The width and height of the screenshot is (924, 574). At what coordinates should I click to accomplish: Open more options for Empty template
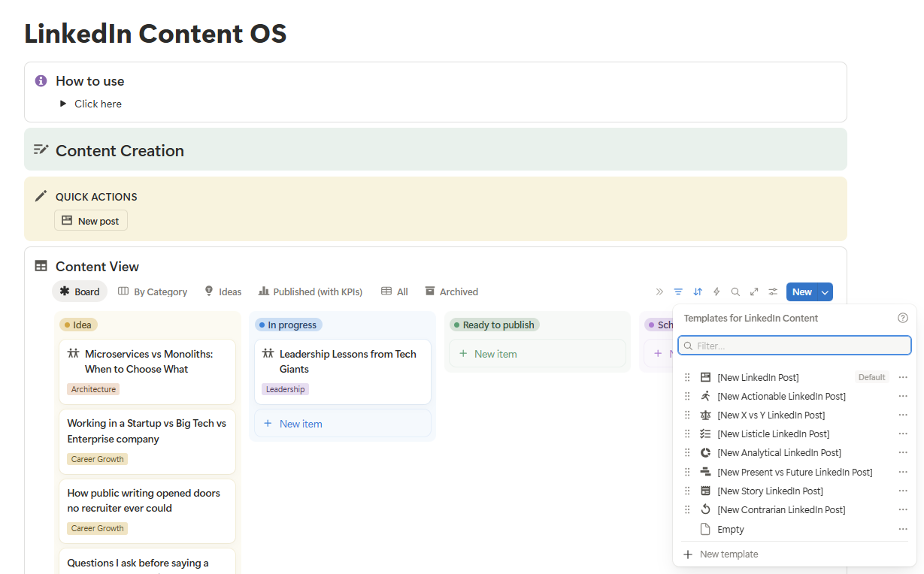pos(903,529)
